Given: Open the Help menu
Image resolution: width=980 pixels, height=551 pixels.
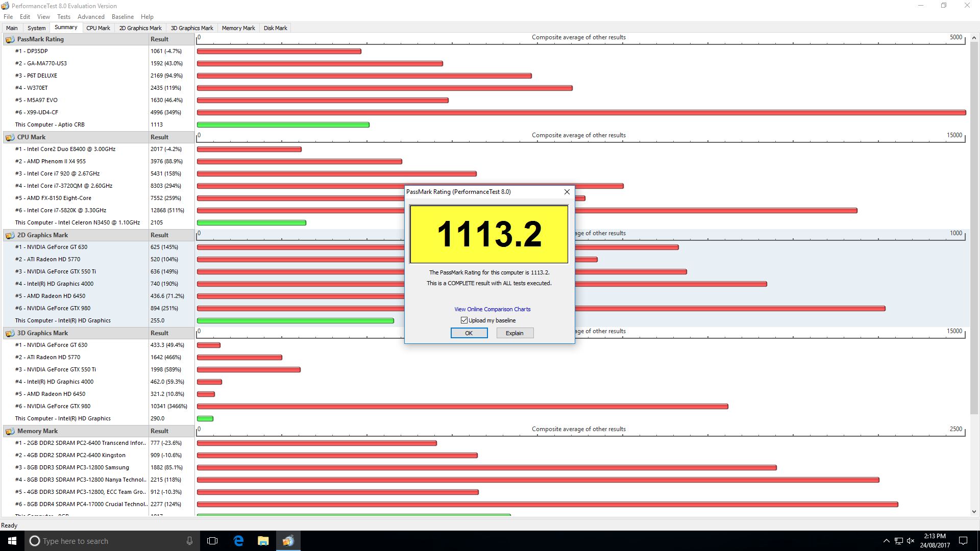Looking at the screenshot, I should (x=147, y=17).
